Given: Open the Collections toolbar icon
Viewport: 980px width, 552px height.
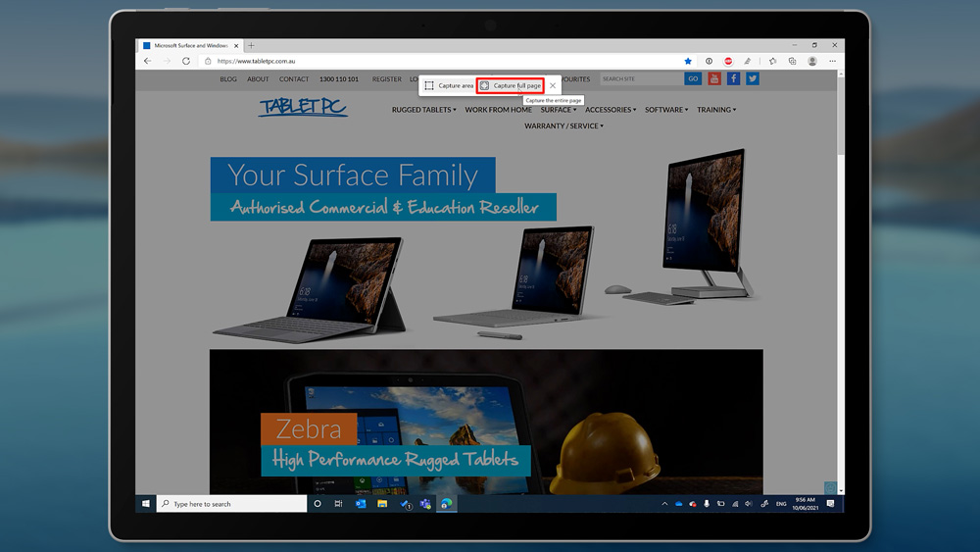Looking at the screenshot, I should 793,61.
